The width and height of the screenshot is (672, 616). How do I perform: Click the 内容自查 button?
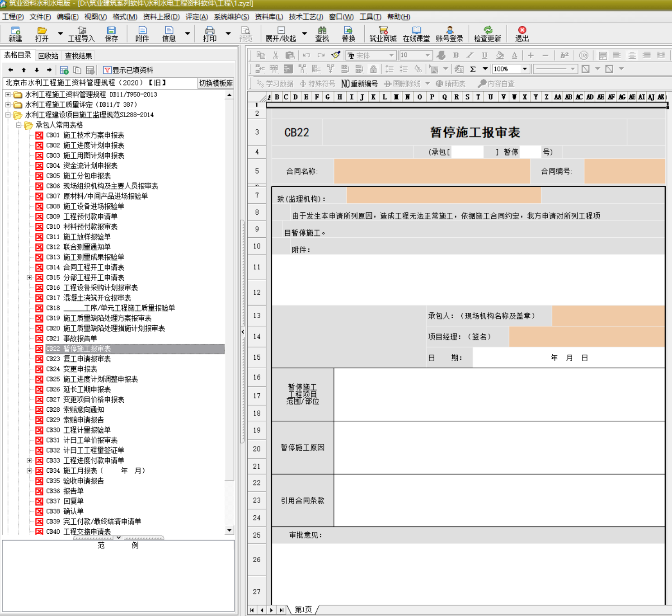pyautogui.click(x=496, y=84)
